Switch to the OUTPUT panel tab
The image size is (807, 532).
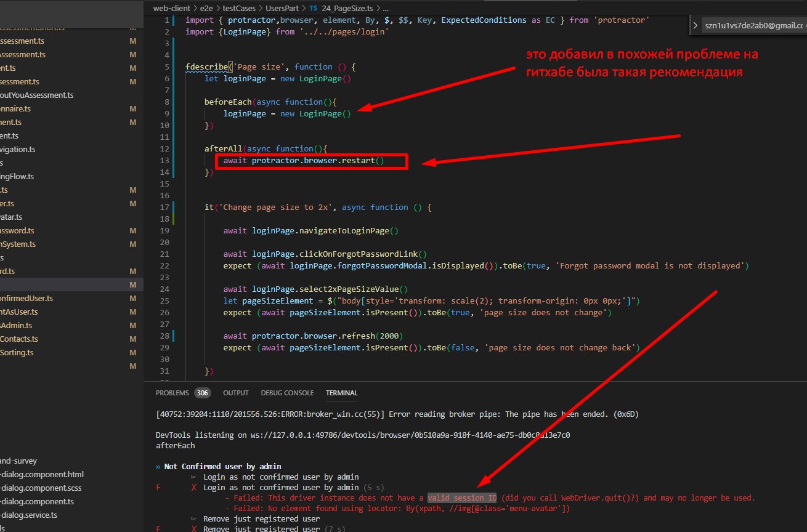click(236, 393)
